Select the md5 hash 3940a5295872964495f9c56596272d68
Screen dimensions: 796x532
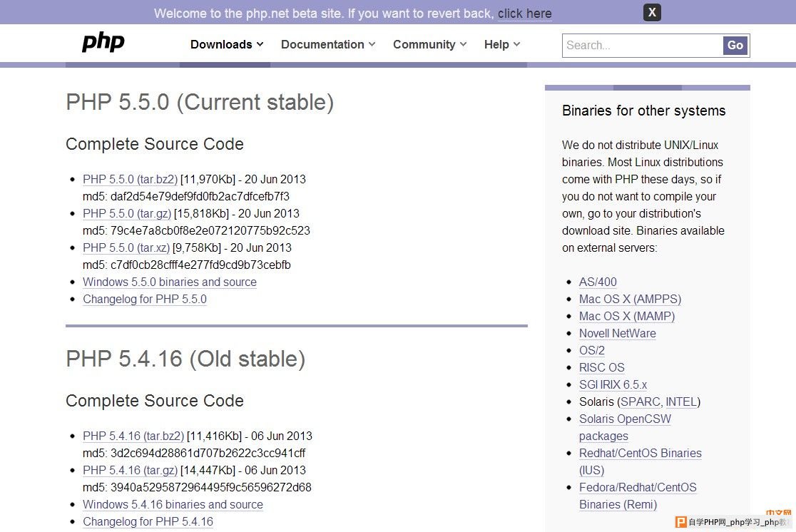point(211,488)
